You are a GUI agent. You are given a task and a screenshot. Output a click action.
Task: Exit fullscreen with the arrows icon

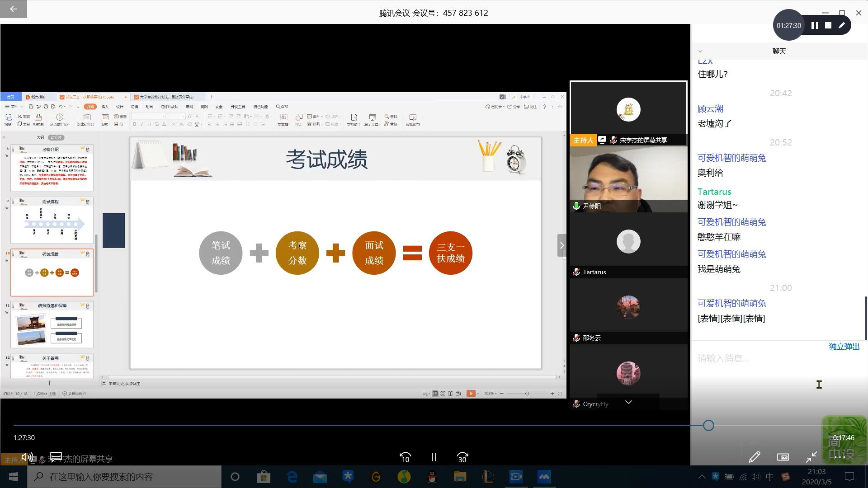click(811, 457)
